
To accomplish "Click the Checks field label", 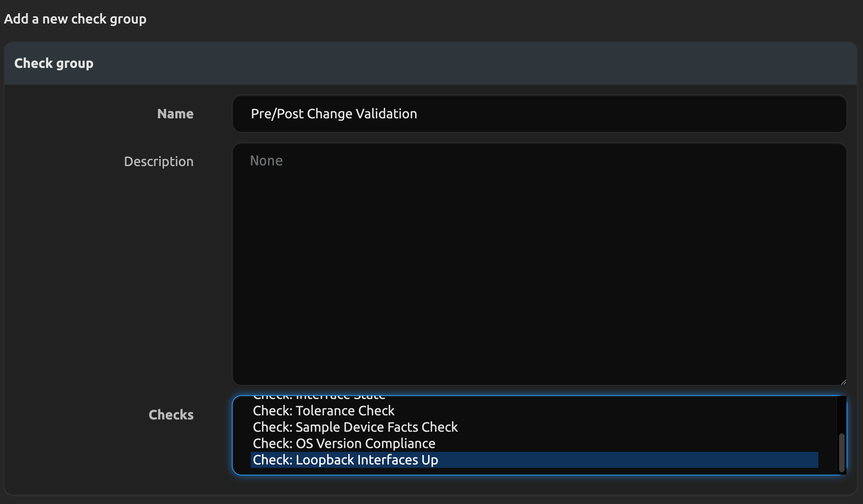I will point(171,415).
